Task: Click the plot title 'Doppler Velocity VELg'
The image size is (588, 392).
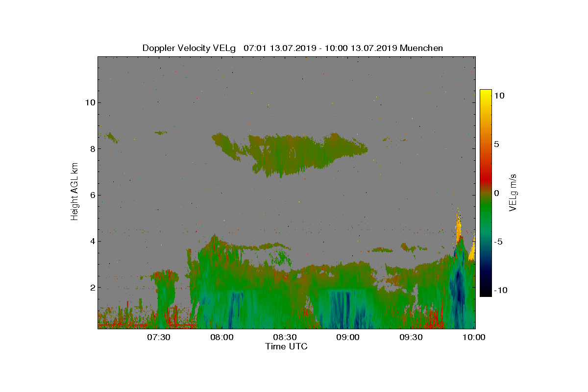Action: pos(189,48)
